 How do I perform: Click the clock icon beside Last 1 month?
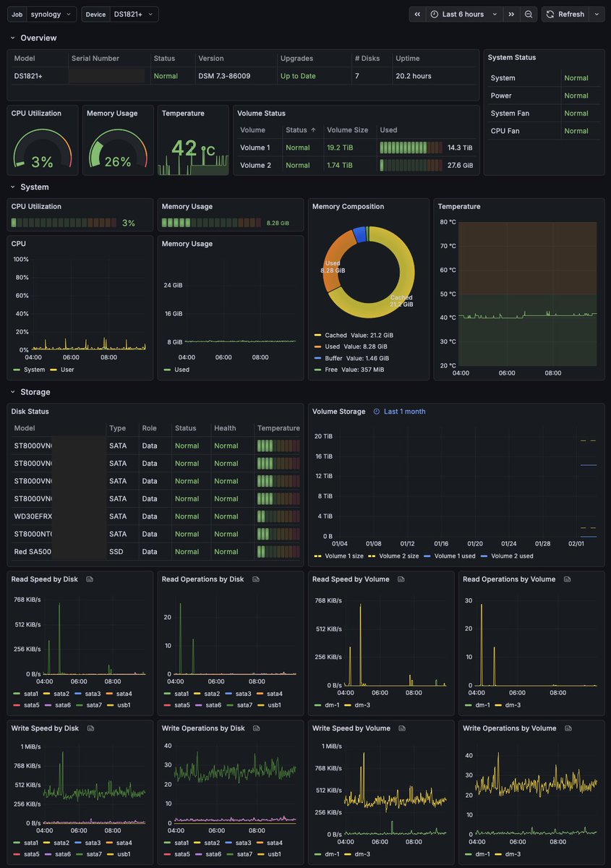pyautogui.click(x=376, y=412)
